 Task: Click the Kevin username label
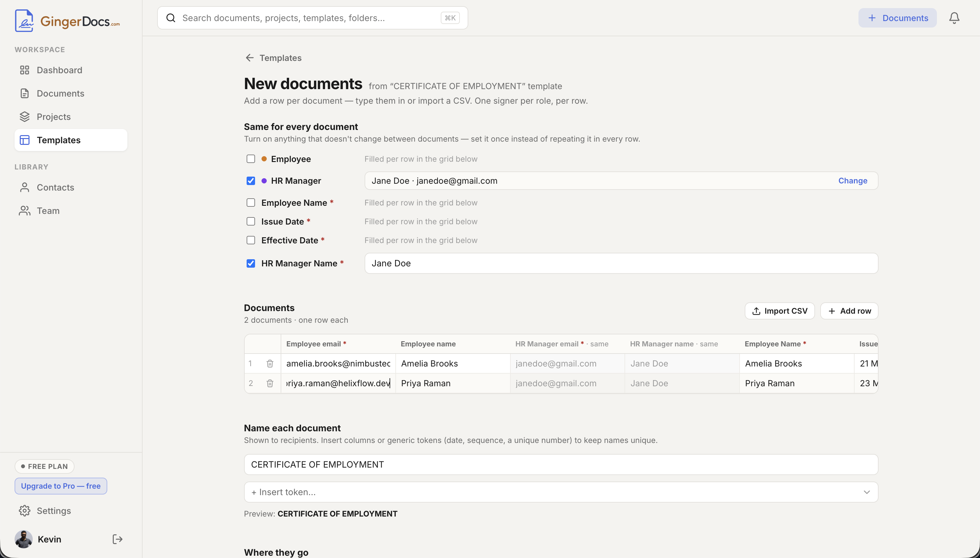[50, 539]
